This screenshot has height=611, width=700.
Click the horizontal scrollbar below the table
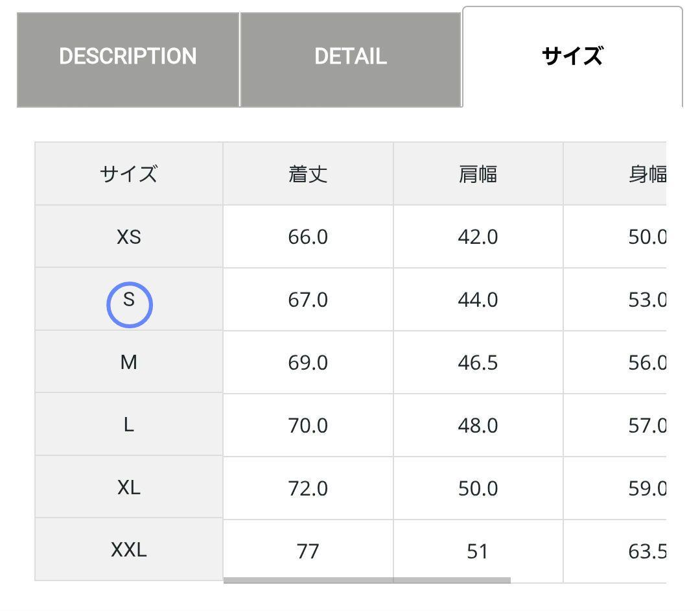367,579
